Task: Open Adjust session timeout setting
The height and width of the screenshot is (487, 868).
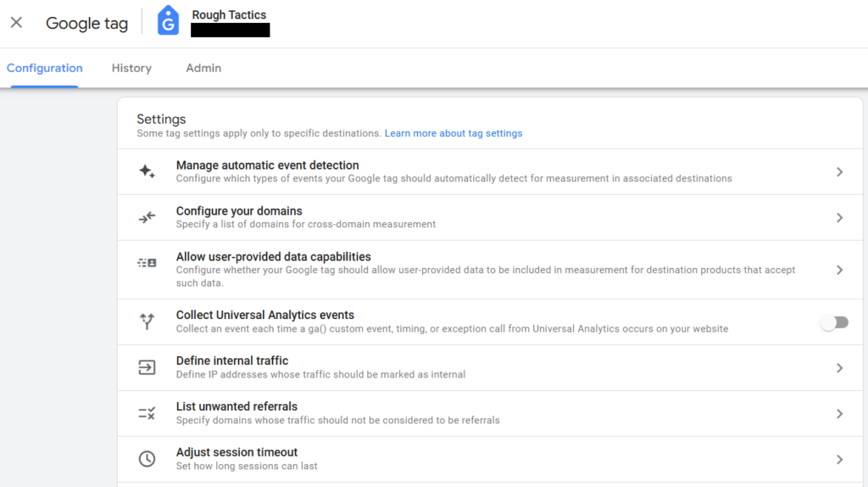Action: pyautogui.click(x=490, y=459)
